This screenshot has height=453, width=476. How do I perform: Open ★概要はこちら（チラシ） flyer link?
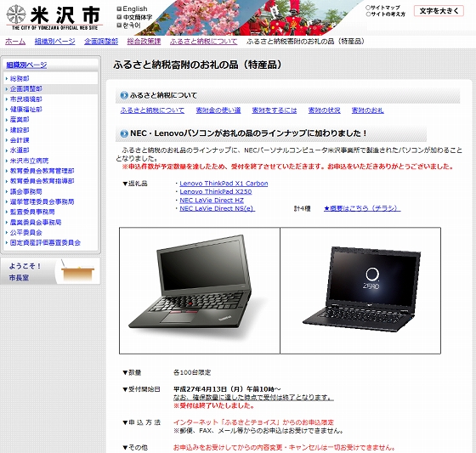[362, 208]
